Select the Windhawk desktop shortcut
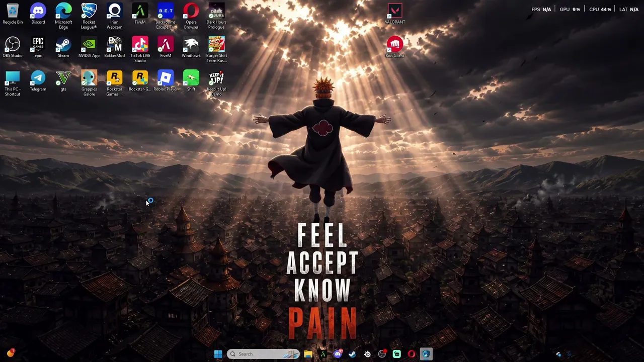The image size is (644, 362). 191,47
